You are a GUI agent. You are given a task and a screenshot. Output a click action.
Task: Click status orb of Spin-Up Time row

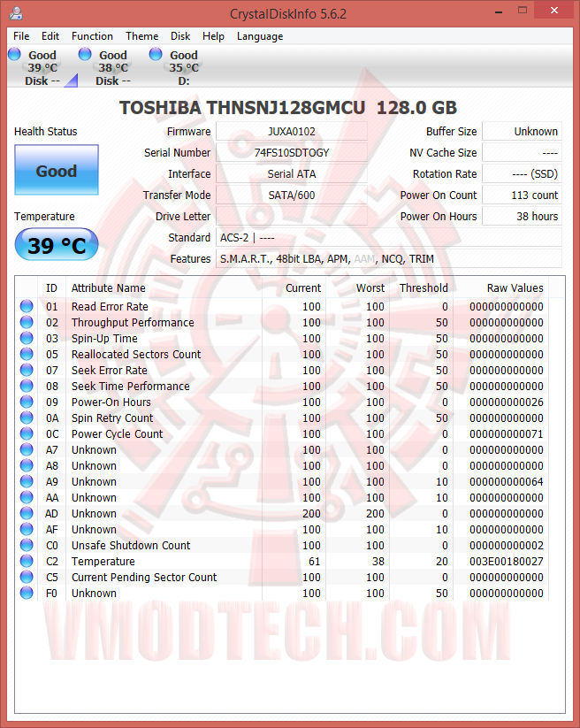coord(27,338)
